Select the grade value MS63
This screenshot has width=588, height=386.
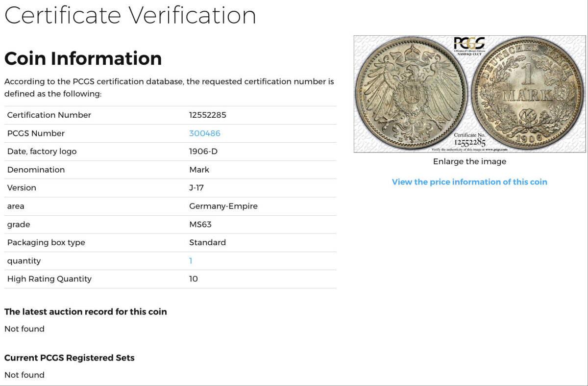[200, 225]
